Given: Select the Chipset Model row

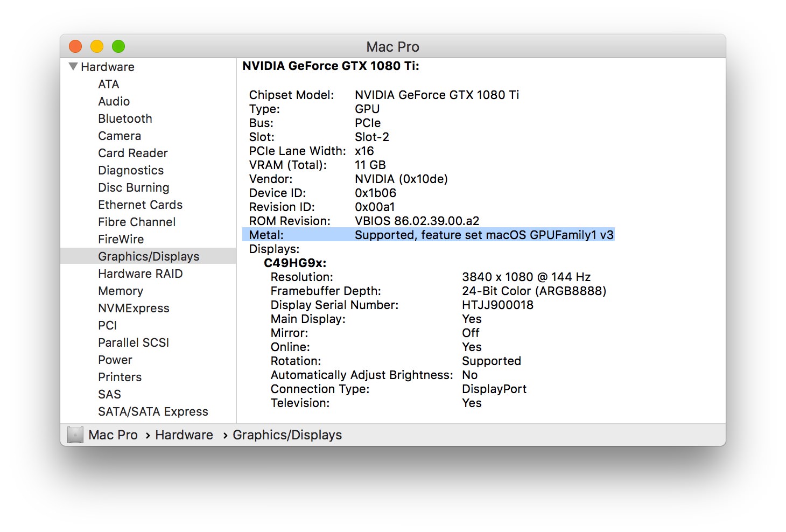Looking at the screenshot, I should point(384,95).
